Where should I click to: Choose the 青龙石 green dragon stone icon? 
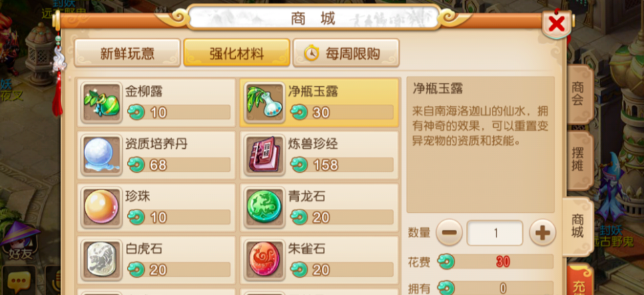click(x=264, y=207)
